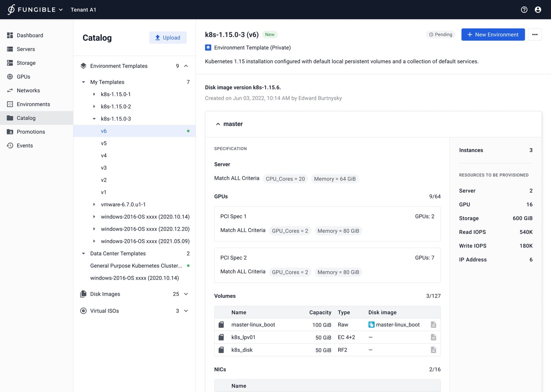Expand the k8s-1.15.0-1 template tree node
The image size is (551, 392).
(x=94, y=94)
